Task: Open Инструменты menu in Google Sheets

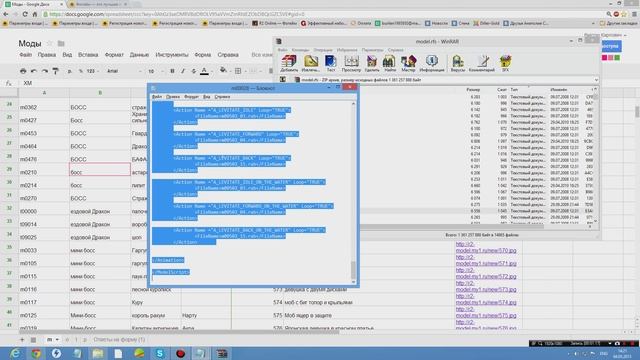Action: point(171,55)
